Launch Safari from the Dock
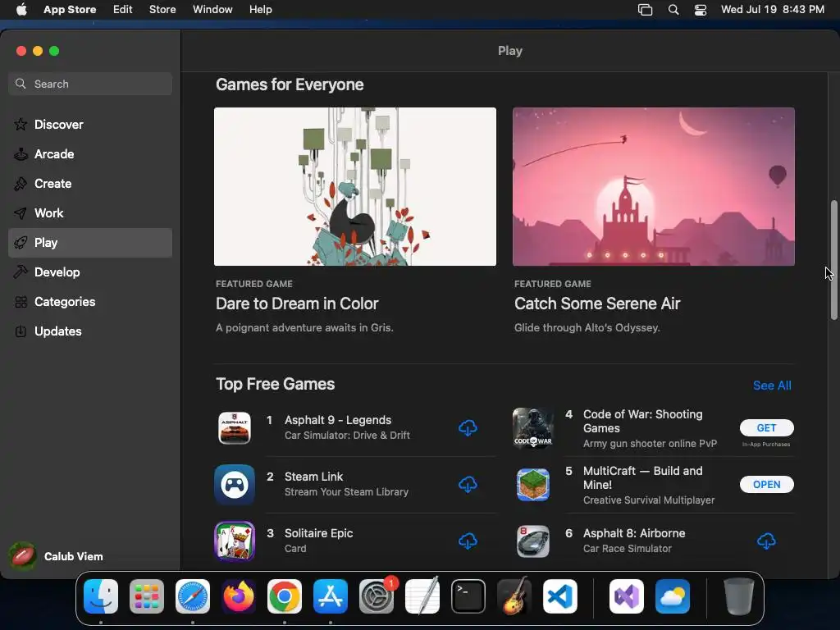840x630 pixels. pyautogui.click(x=193, y=596)
